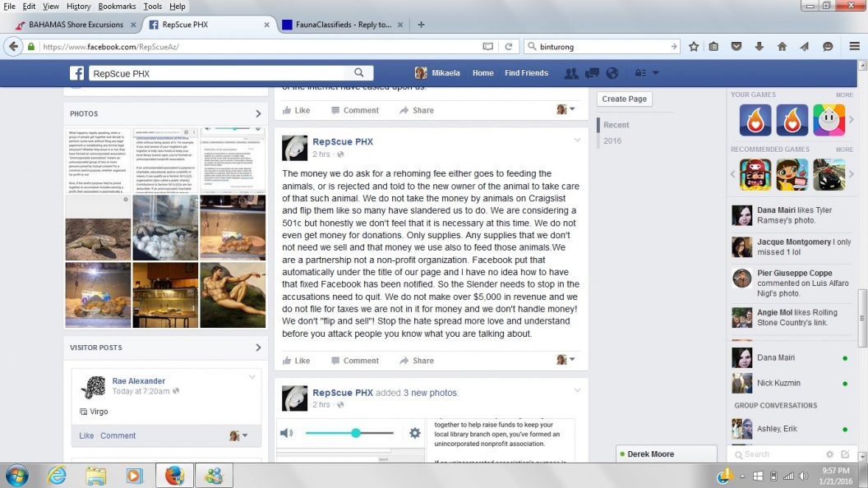This screenshot has height=488, width=868.
Task: Save to Pocket icon in toolbar
Action: tap(736, 47)
